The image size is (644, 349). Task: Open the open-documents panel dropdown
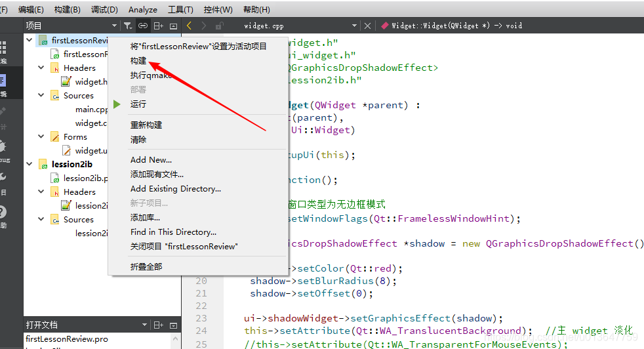tap(144, 325)
